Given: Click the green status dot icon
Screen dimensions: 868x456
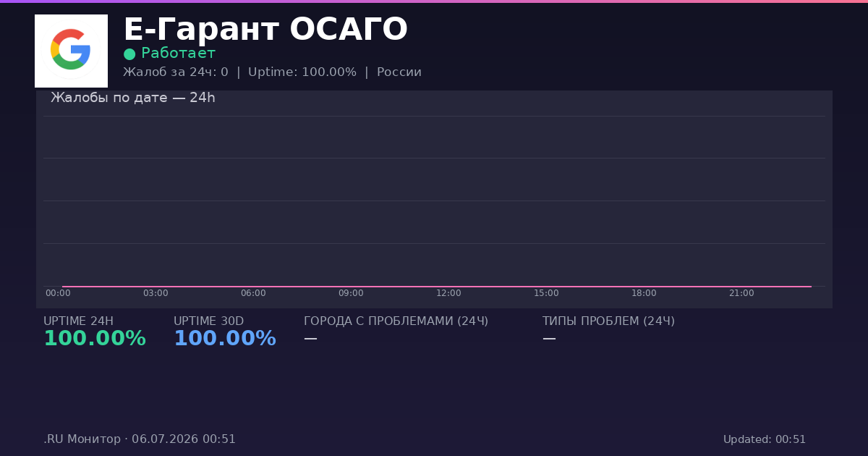Looking at the screenshot, I should coord(129,54).
